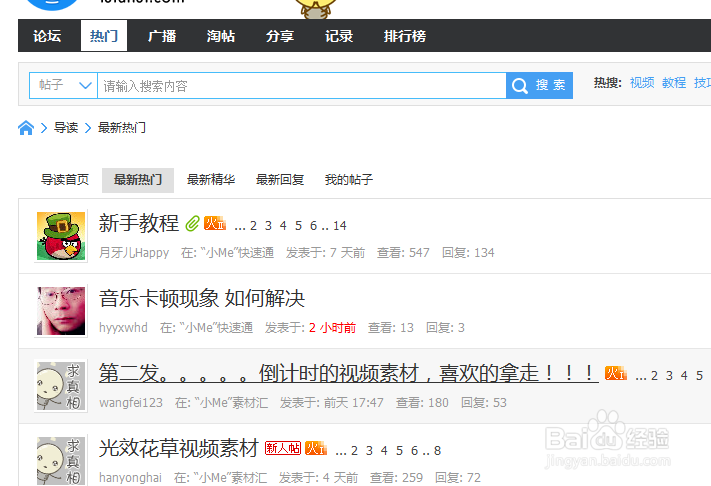
Task: Open hyyxwhd's face photo avatar
Action: [61, 311]
